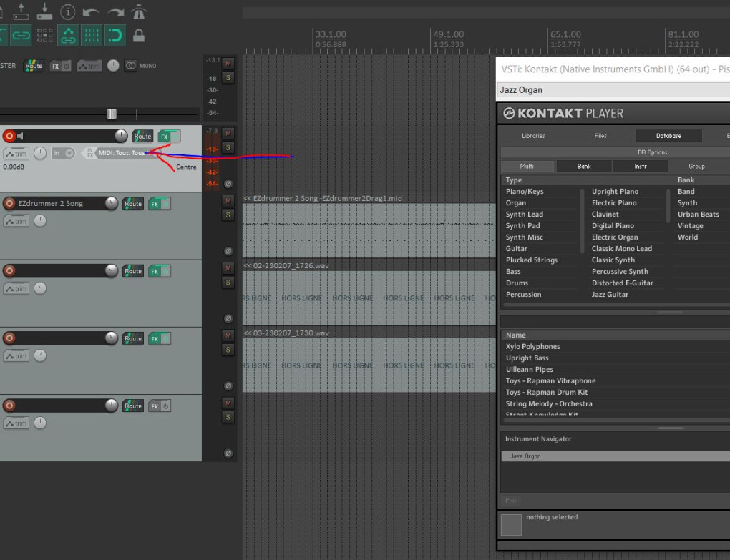Open Route on EZdrummer 2 Song track
Image resolution: width=730 pixels, height=560 pixels.
coord(133,204)
